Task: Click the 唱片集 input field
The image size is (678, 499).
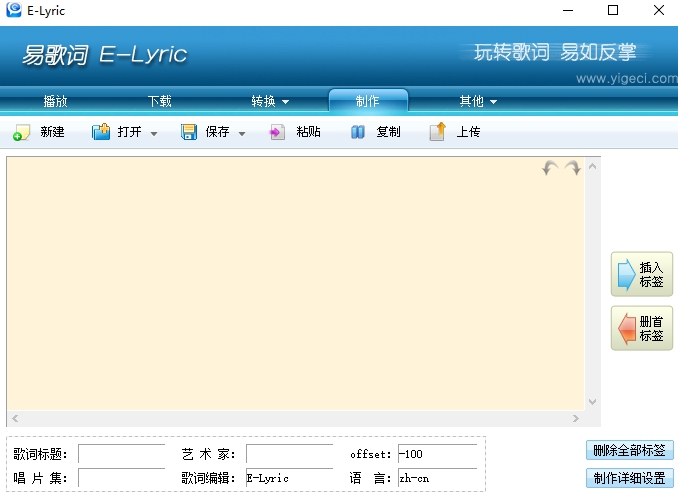Action: 122,478
